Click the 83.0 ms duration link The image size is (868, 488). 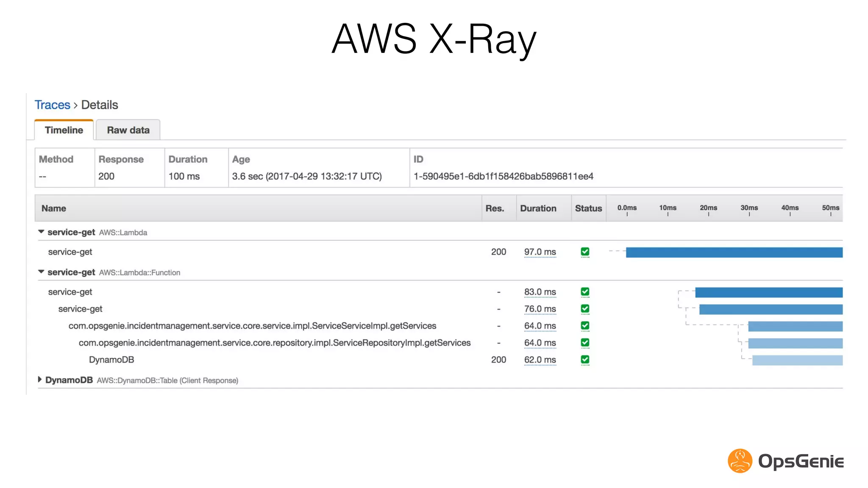click(x=540, y=292)
